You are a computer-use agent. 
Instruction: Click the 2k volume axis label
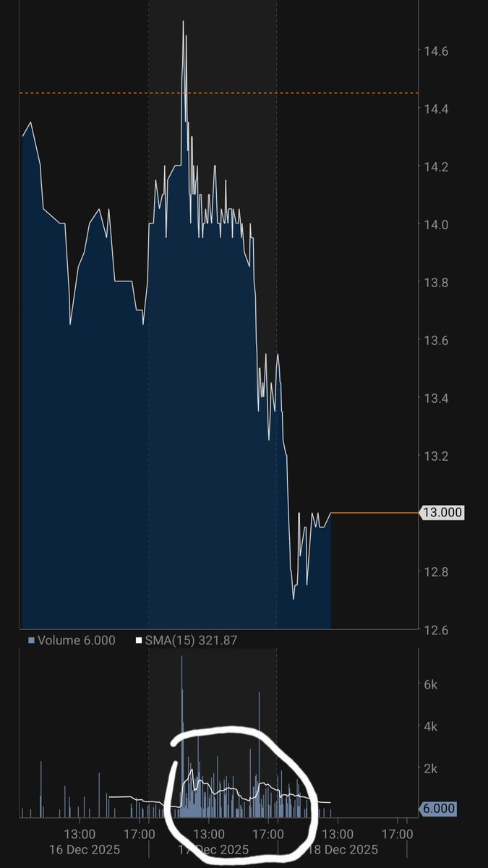point(432,767)
